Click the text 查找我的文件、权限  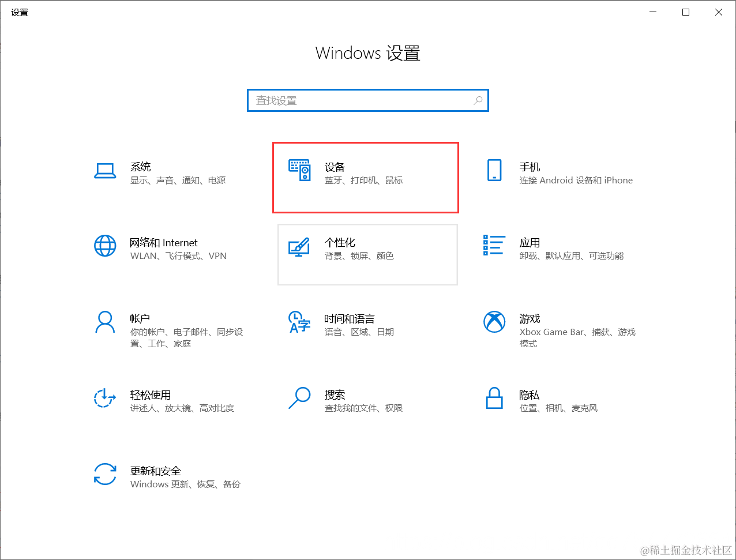click(x=364, y=408)
